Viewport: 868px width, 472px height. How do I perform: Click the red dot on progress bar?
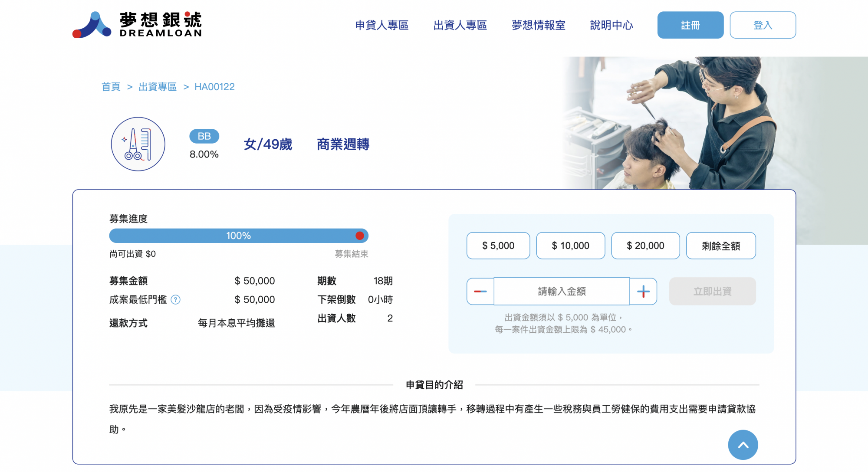click(359, 236)
